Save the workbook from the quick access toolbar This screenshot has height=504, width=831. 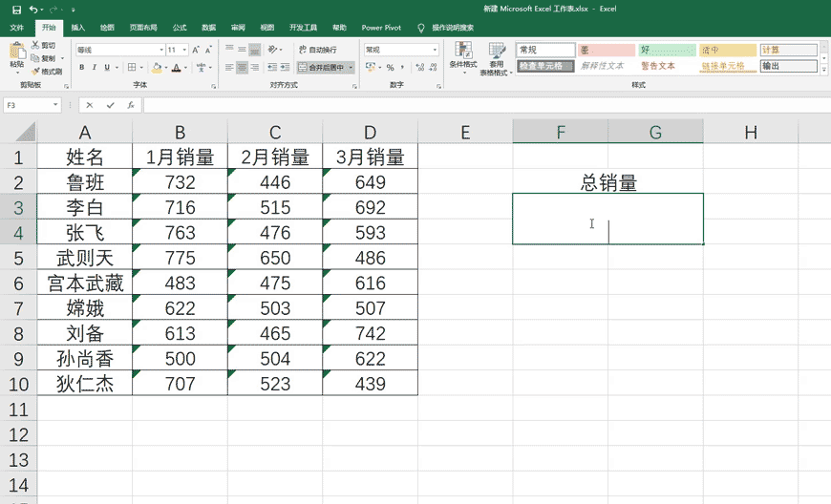[16, 9]
